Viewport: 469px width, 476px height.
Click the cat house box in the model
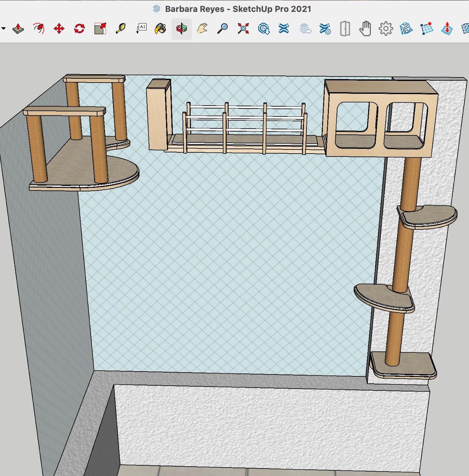coord(381,119)
